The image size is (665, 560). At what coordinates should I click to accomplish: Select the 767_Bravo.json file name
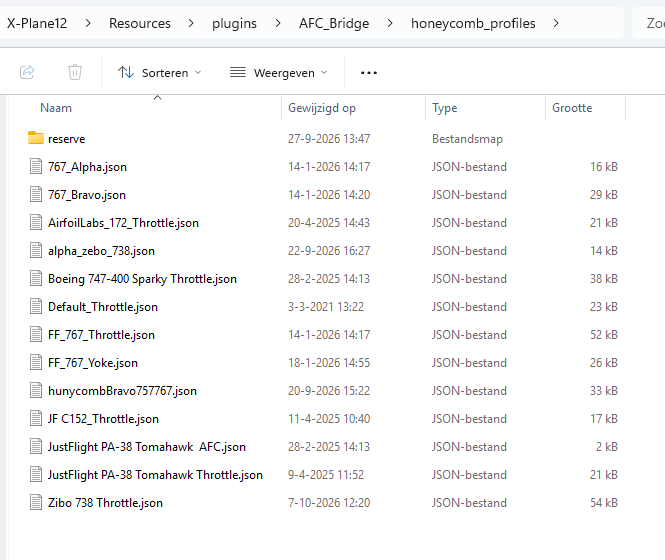pos(87,195)
